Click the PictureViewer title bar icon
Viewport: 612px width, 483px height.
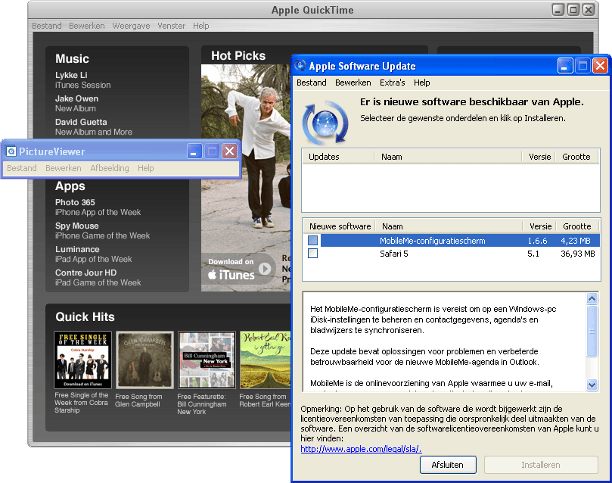tap(11, 151)
